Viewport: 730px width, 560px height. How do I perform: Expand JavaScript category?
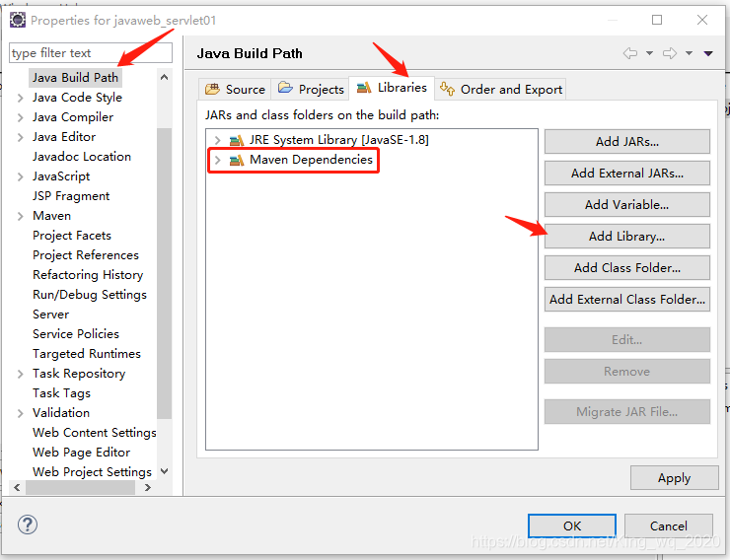click(20, 176)
